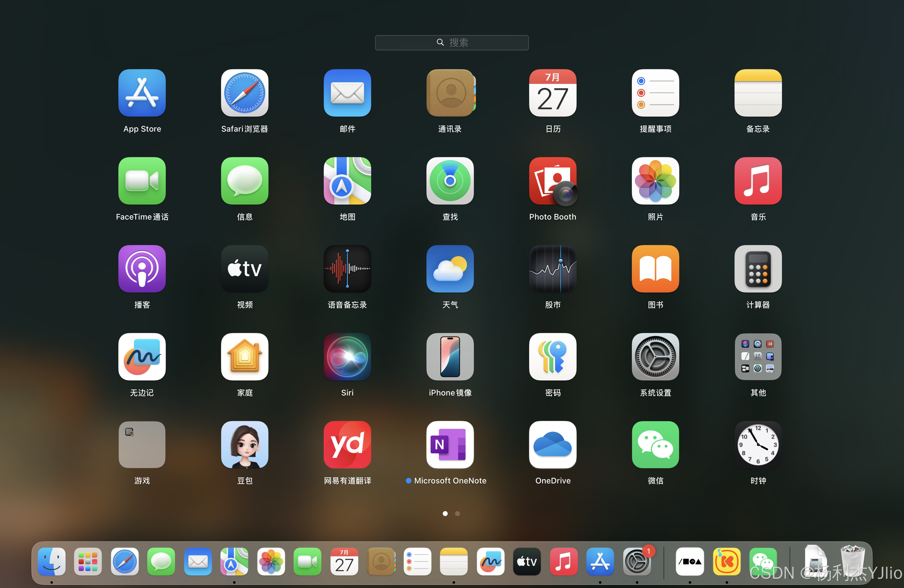Open 家庭 Home app

pos(245,357)
